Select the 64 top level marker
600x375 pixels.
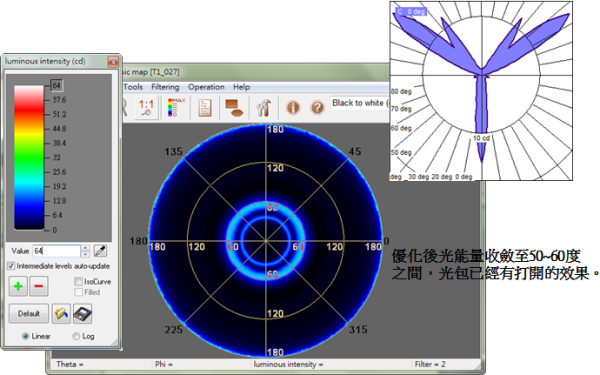pyautogui.click(x=57, y=85)
